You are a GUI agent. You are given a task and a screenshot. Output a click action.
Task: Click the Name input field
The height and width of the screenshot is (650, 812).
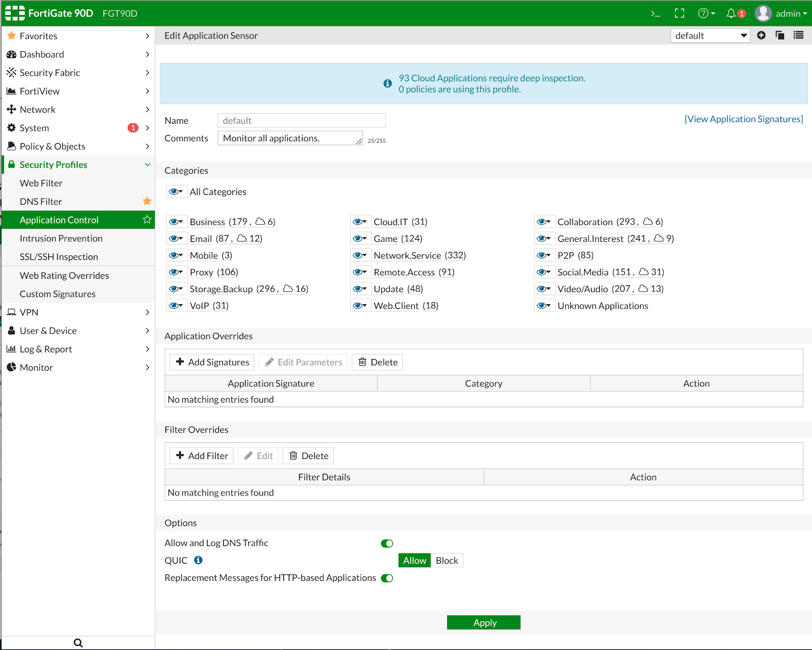tap(301, 120)
